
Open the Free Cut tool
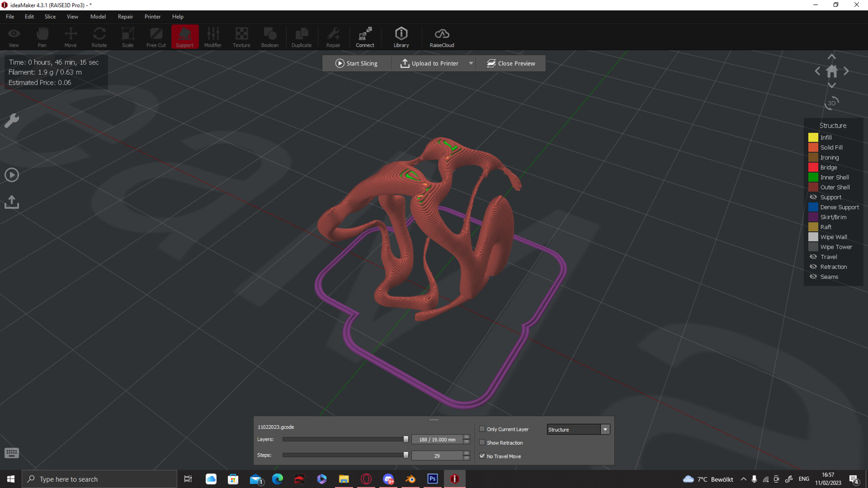[155, 37]
